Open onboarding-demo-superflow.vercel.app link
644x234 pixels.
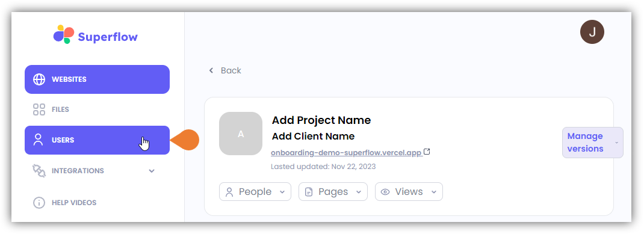pyautogui.click(x=346, y=153)
